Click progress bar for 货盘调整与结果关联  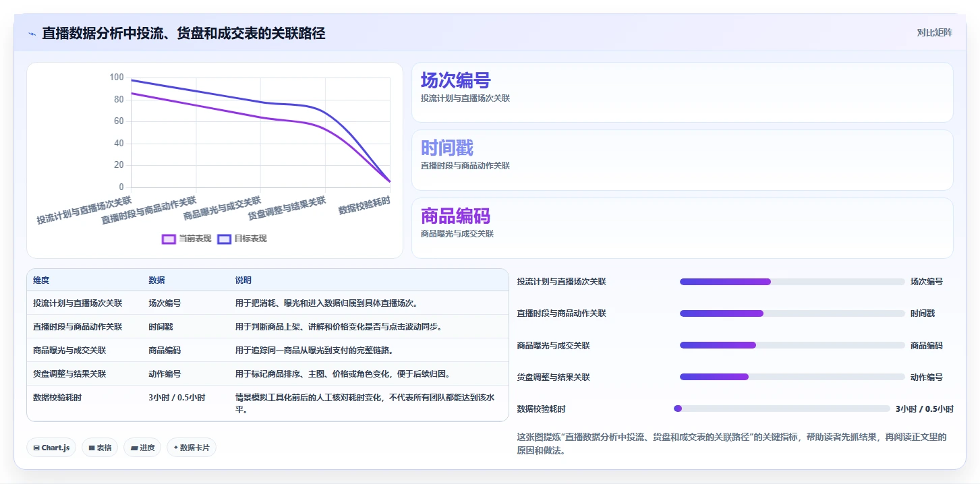pos(792,377)
